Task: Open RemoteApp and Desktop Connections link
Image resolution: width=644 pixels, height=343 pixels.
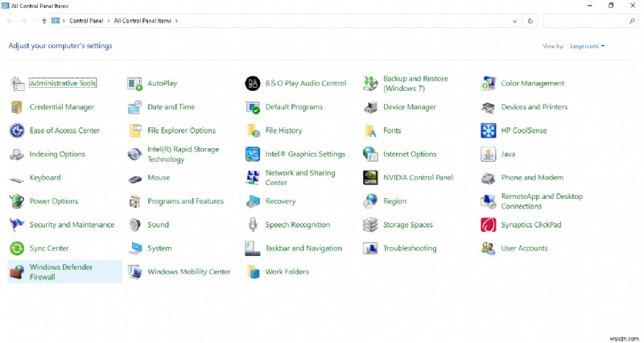Action: pos(542,201)
